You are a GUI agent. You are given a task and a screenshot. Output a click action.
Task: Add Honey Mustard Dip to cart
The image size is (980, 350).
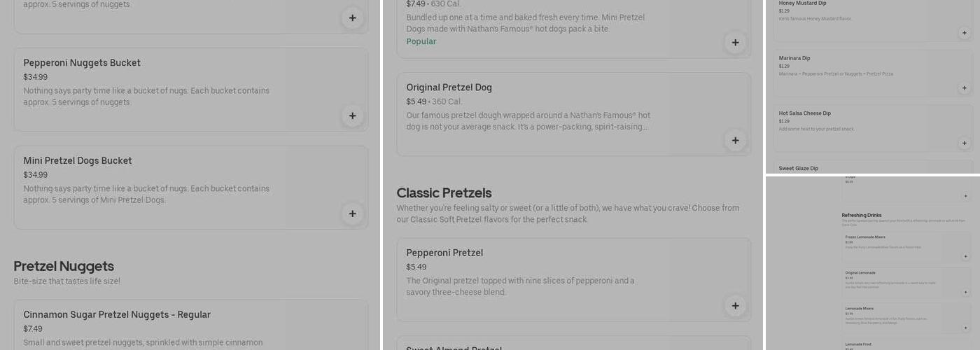(x=964, y=33)
